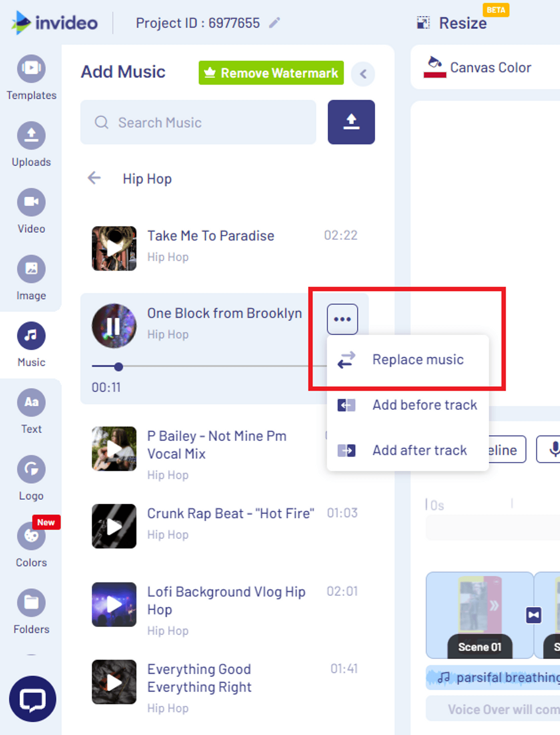
Task: Open the Colors sidebar panel
Action: [x=31, y=545]
